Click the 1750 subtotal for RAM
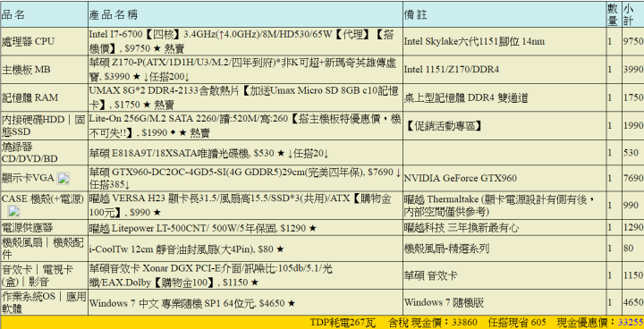 pyautogui.click(x=633, y=97)
